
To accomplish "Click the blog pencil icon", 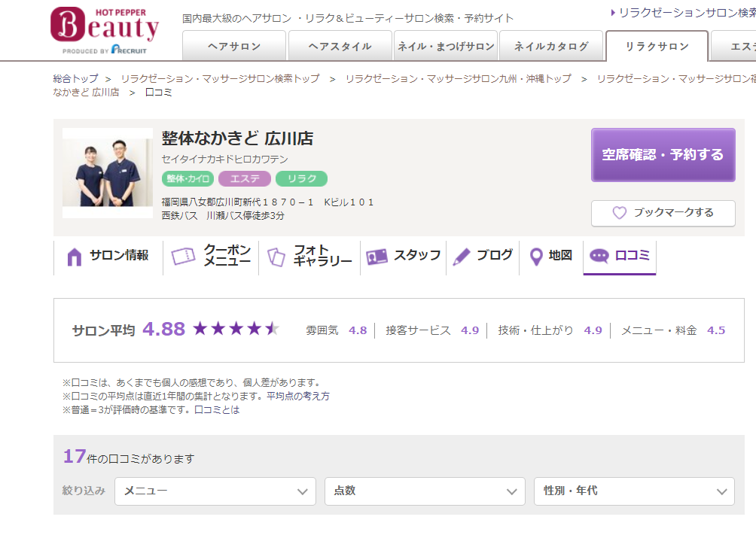I will point(462,257).
